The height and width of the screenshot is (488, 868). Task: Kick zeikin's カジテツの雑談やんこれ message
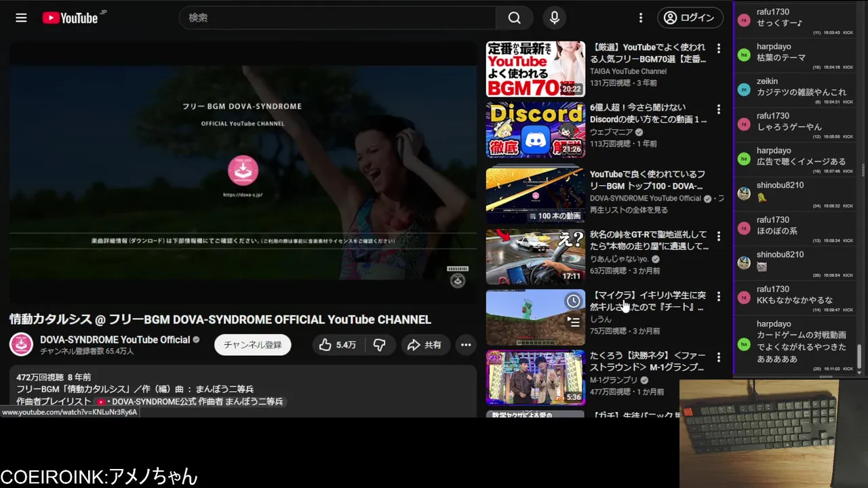tap(848, 102)
